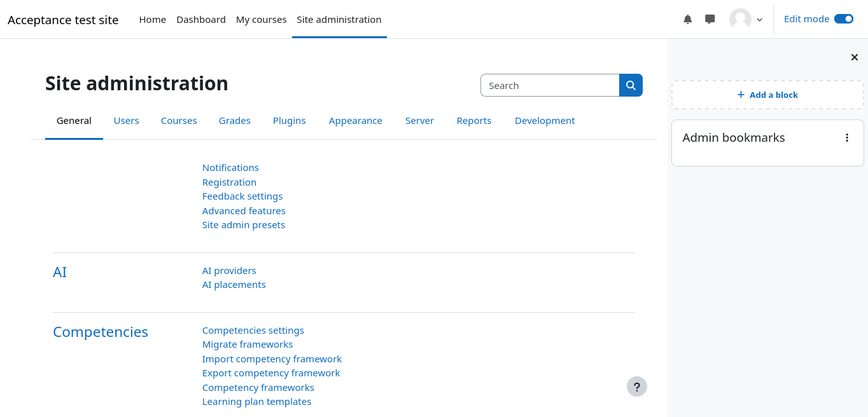Expand the user menu dropdown arrow

760,20
